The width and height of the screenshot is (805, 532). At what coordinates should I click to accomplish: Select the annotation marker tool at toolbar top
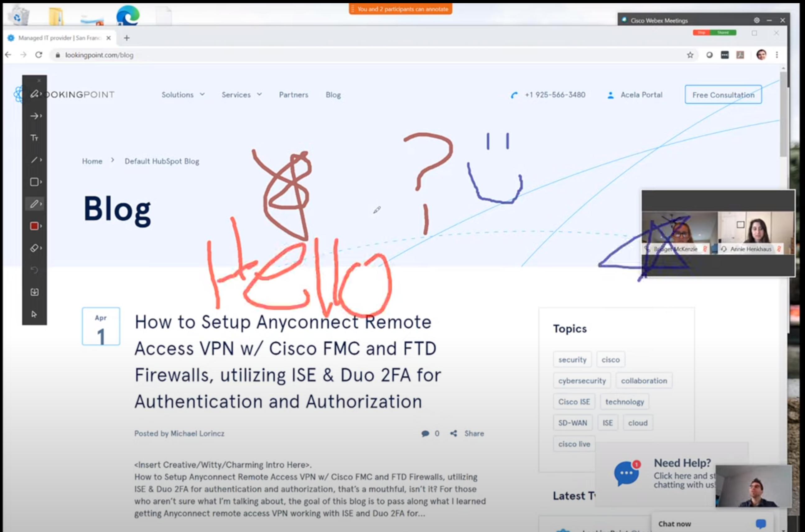[34, 94]
